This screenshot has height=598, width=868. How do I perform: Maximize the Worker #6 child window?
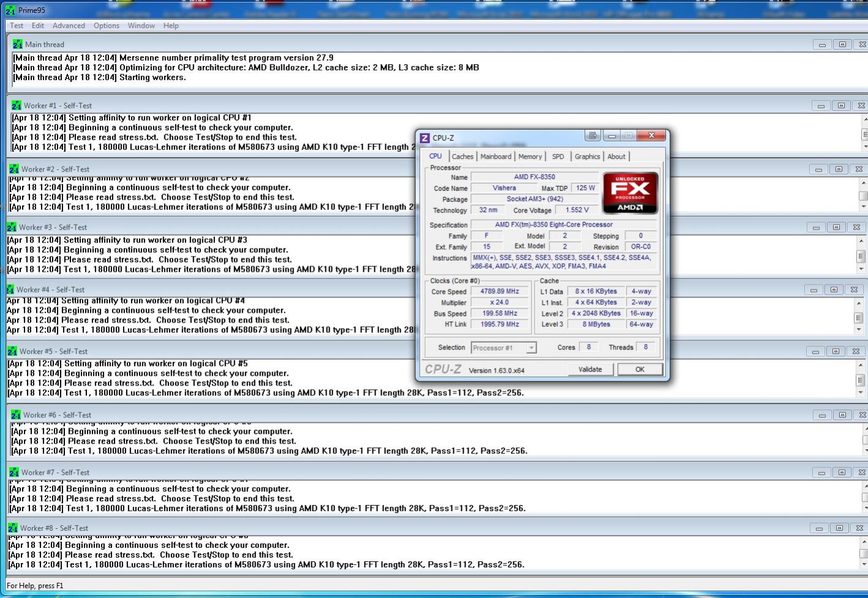pyautogui.click(x=842, y=415)
